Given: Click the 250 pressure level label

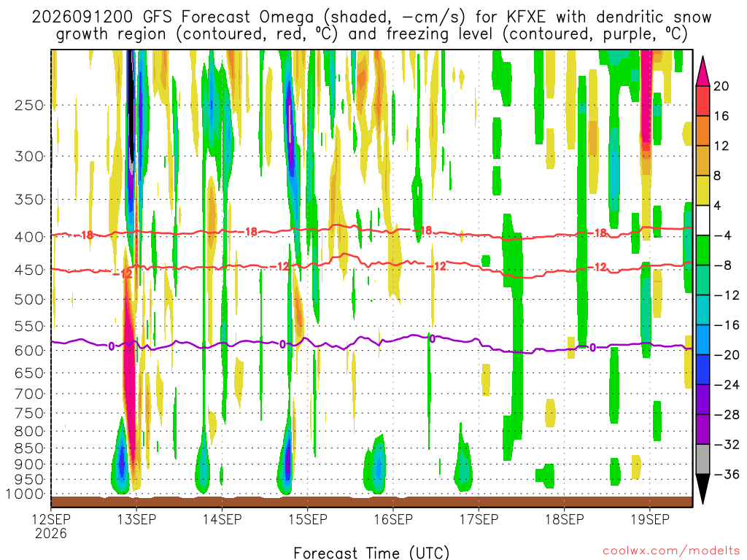Looking at the screenshot, I should [29, 105].
